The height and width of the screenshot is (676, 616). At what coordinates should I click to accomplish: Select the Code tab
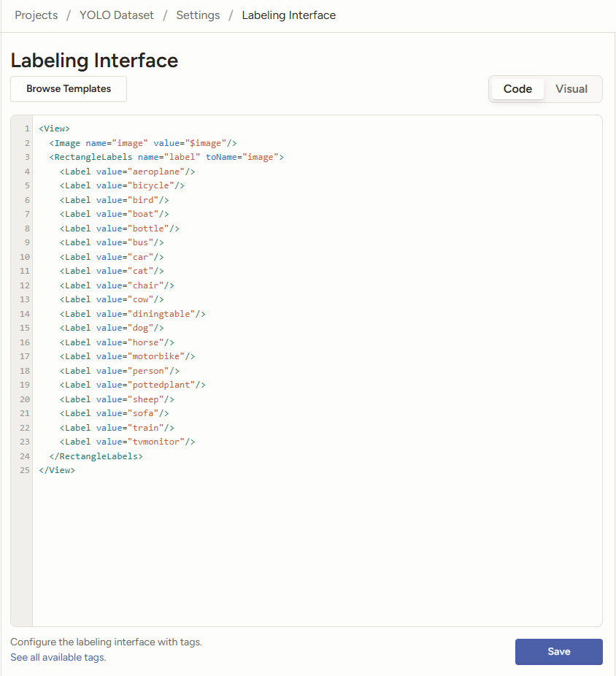point(517,89)
